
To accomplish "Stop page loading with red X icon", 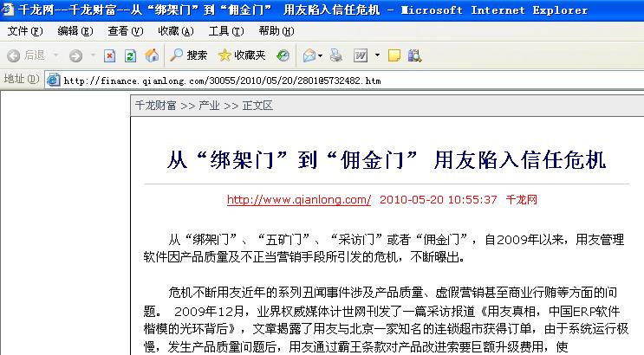I will (109, 55).
